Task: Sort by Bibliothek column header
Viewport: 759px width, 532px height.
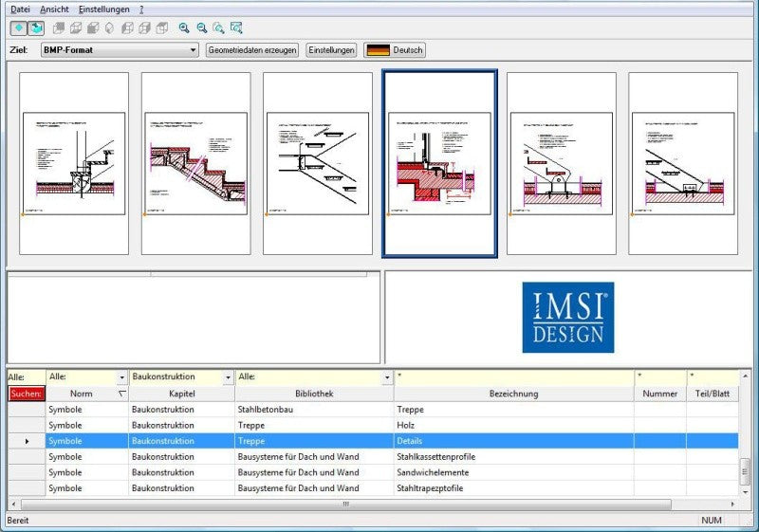Action: pos(314,394)
